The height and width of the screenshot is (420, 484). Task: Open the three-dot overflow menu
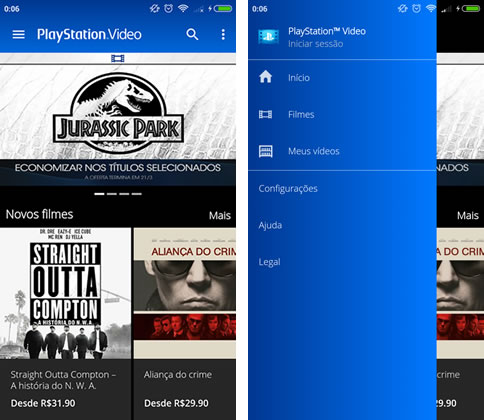click(x=223, y=34)
